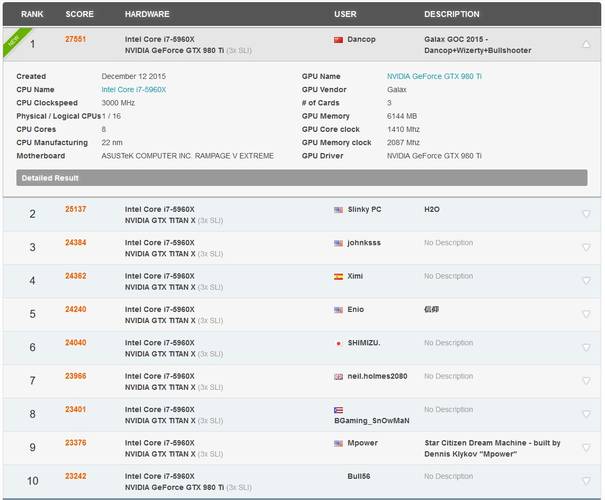Select the '1410 Mhz' GPU Core clock value
The height and width of the screenshot is (500, 605).
403,129
